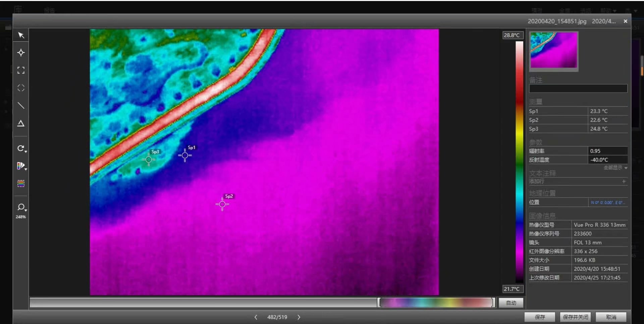
Task: Open the rotate image dropdown
Action: point(21,149)
